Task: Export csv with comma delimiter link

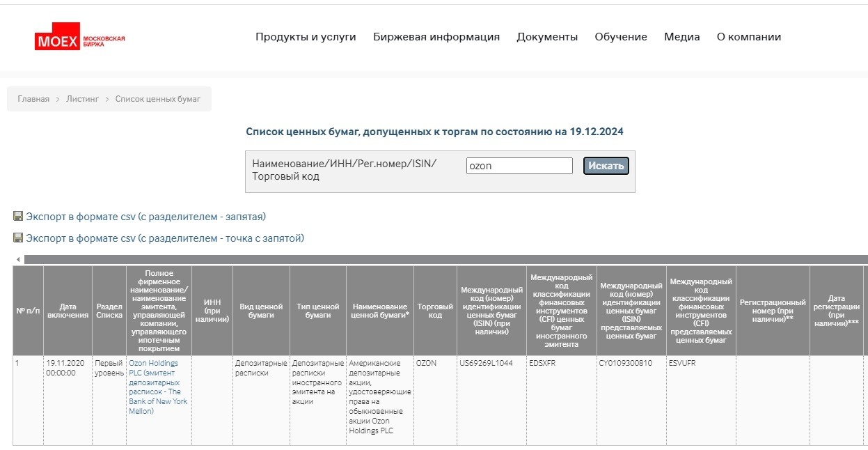Action: [146, 217]
